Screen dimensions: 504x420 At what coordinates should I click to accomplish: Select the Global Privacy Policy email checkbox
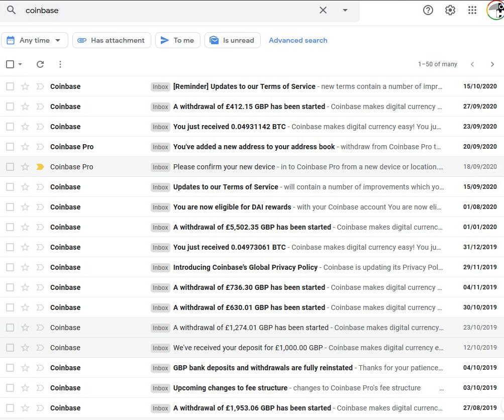point(10,267)
